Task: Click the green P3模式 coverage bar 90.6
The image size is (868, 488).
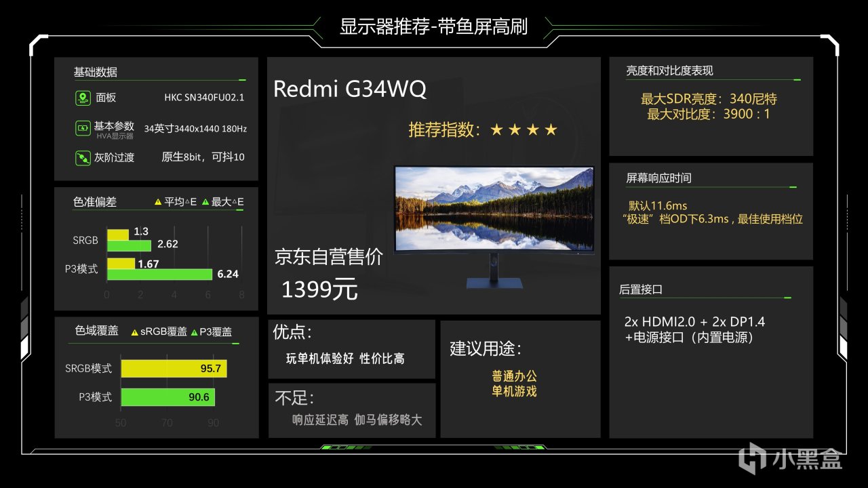Action: click(x=167, y=397)
